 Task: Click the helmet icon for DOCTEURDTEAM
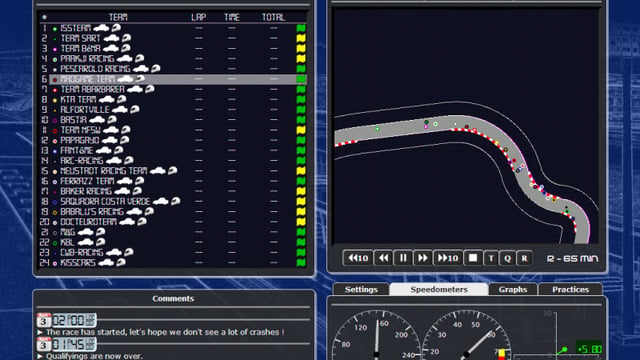click(142, 222)
